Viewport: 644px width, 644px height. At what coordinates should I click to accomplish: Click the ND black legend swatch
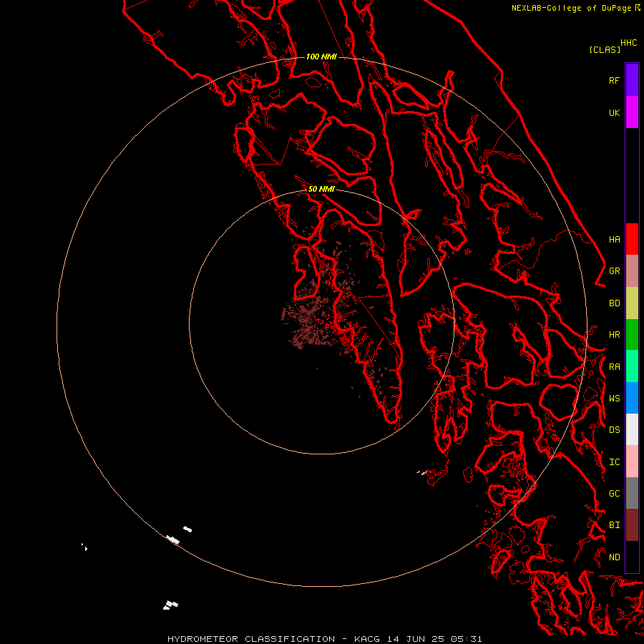[x=632, y=557]
